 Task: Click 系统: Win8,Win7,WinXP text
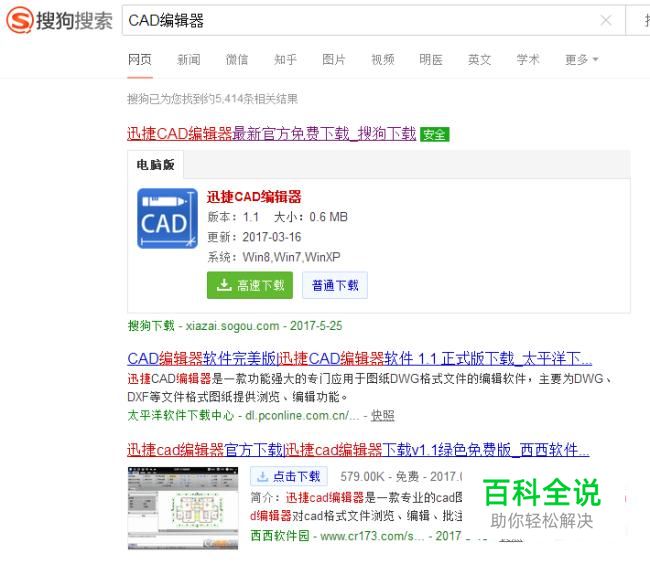274,257
